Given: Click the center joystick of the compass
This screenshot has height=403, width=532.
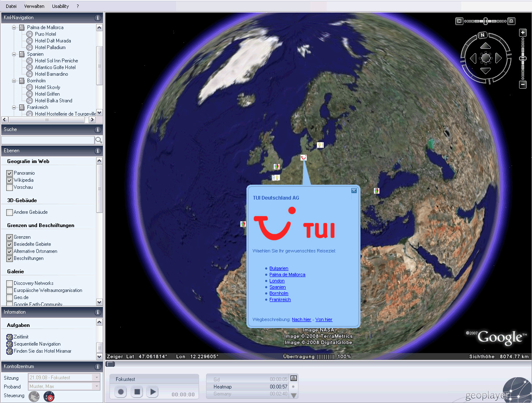Looking at the screenshot, I should [x=486, y=58].
